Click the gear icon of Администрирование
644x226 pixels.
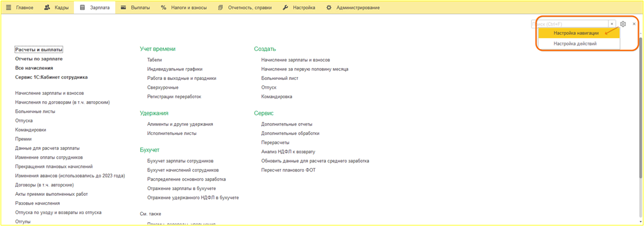(329, 8)
